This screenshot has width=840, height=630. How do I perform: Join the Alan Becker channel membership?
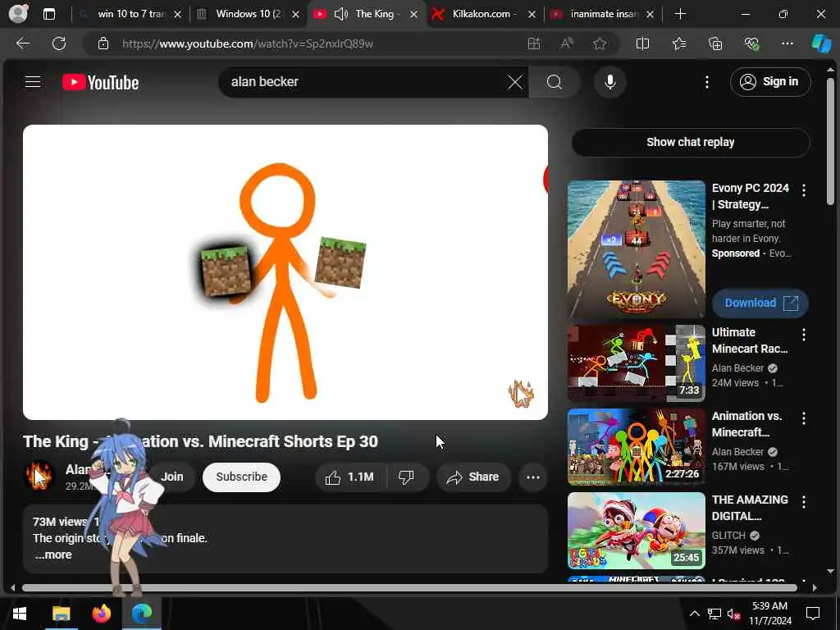pos(171,477)
